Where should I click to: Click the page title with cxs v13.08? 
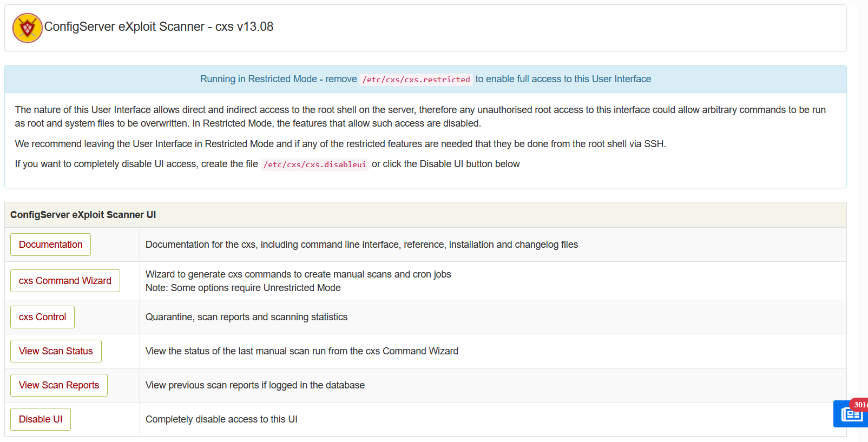point(159,27)
